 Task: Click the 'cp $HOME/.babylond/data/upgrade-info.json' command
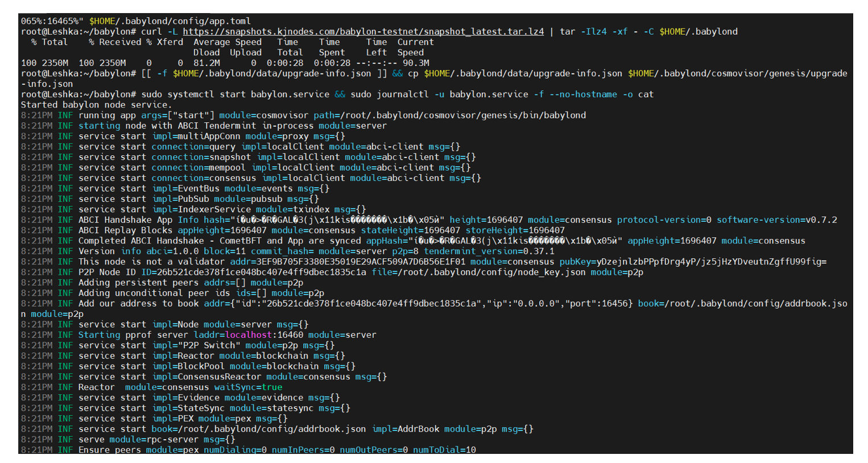(515, 74)
